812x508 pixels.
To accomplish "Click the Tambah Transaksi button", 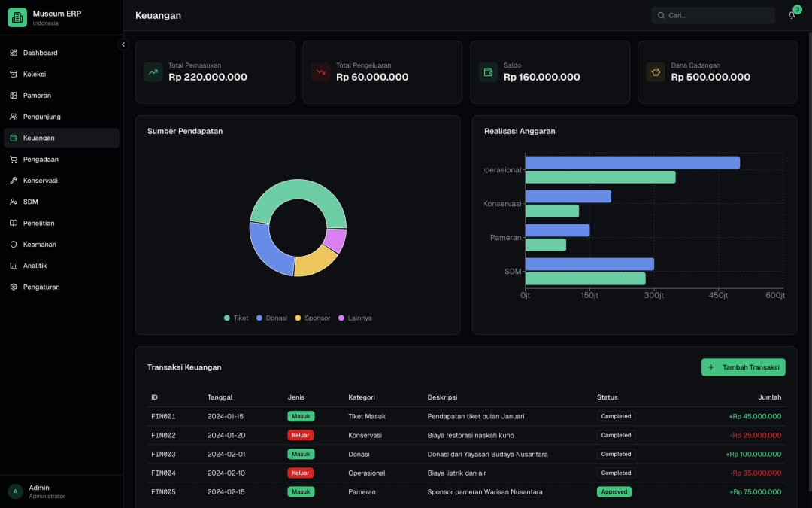I will [x=743, y=367].
